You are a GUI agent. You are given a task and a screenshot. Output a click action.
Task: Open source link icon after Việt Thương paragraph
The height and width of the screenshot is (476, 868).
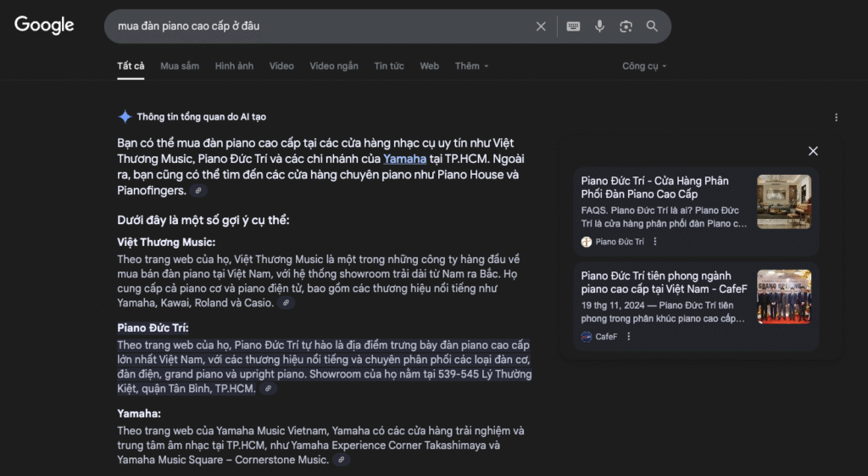click(286, 303)
